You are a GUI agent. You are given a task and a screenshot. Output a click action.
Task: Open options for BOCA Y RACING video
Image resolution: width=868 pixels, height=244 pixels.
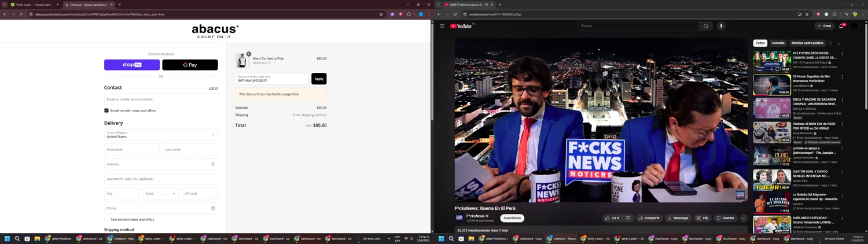[842, 100]
